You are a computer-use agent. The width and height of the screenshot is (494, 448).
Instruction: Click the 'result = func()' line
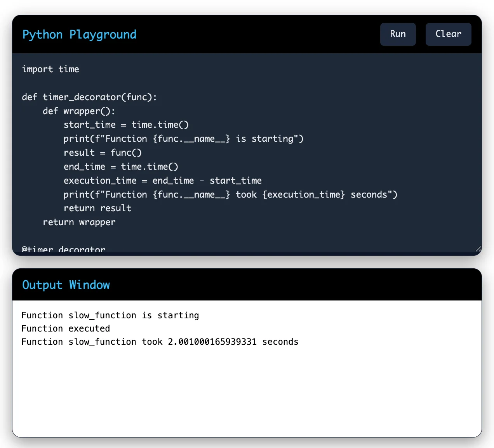[x=103, y=153]
